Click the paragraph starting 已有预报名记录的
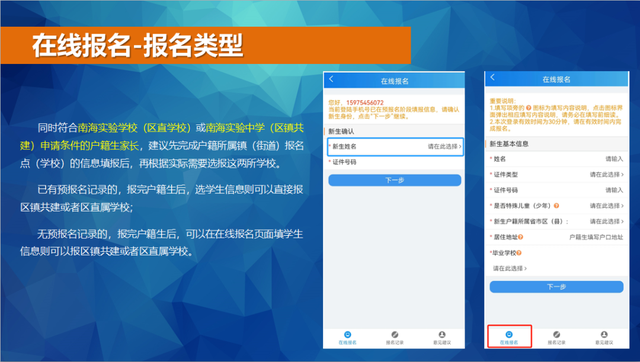The image size is (640, 362). coord(162,198)
